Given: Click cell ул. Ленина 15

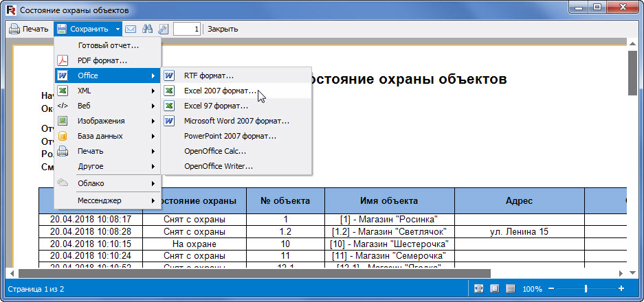Looking at the screenshot, I should point(519,231).
